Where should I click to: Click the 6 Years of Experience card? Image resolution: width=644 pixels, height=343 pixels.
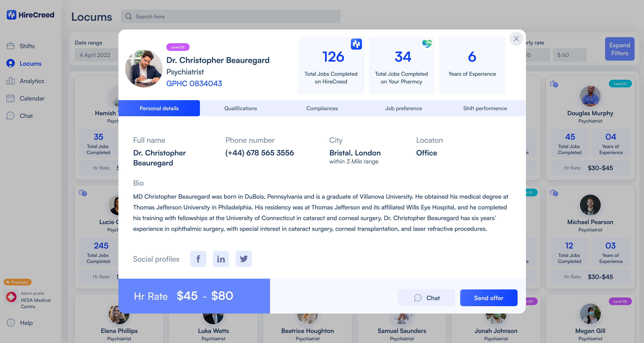click(472, 65)
